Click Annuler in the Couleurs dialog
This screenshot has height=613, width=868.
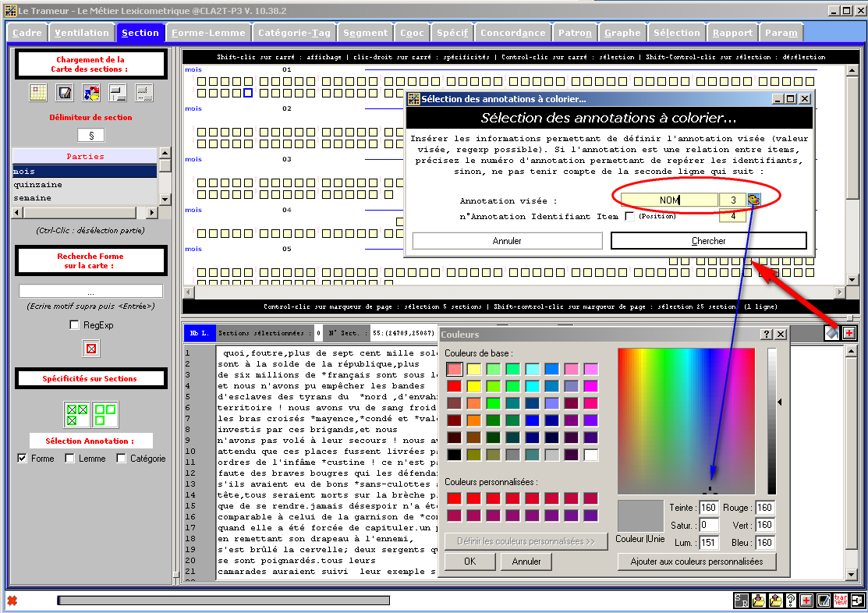coord(526,562)
